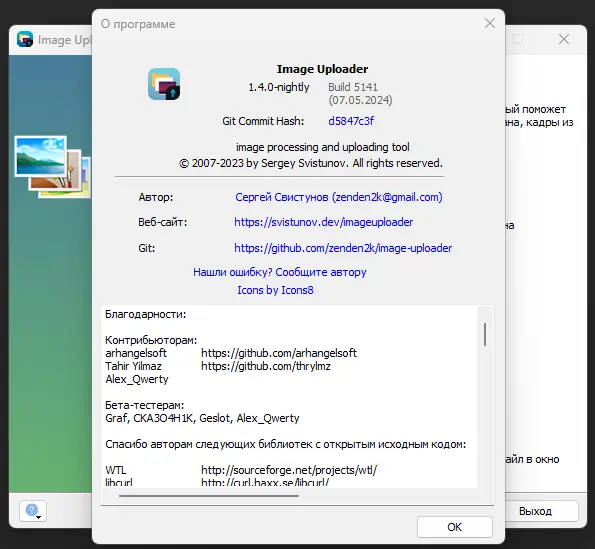Click github.com/arhangelsoft URL in credits
The width and height of the screenshot is (595, 549).
[279, 353]
